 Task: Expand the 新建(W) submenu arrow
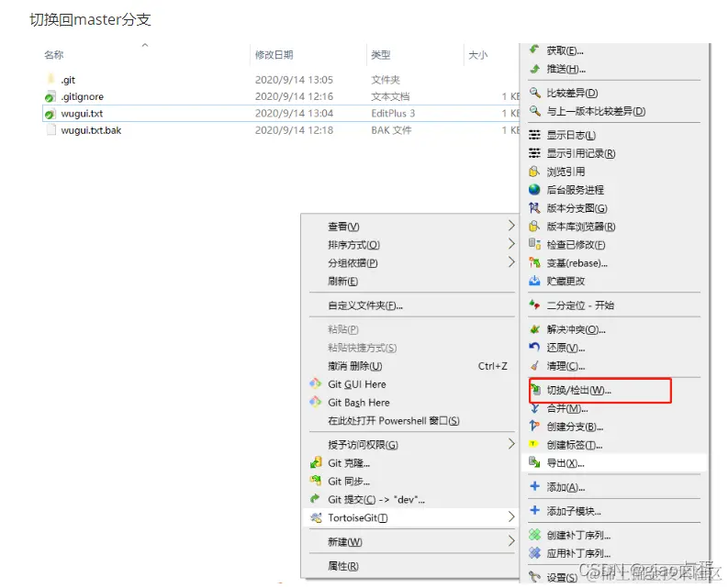click(511, 540)
